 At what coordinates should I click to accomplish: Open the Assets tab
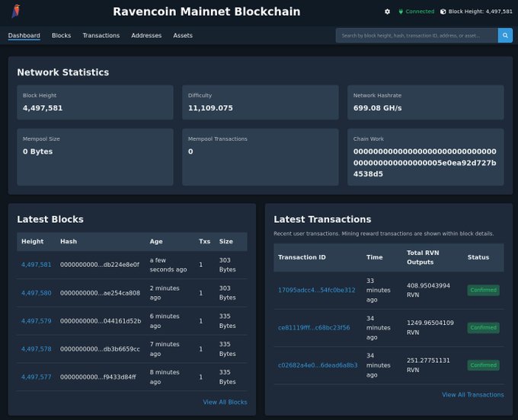pyautogui.click(x=183, y=35)
